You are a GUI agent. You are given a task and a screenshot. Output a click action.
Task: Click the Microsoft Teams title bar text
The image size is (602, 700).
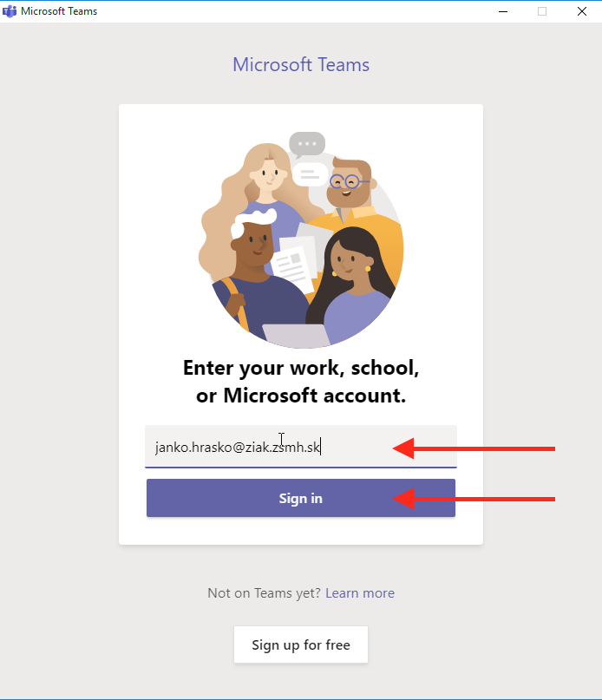tap(58, 11)
